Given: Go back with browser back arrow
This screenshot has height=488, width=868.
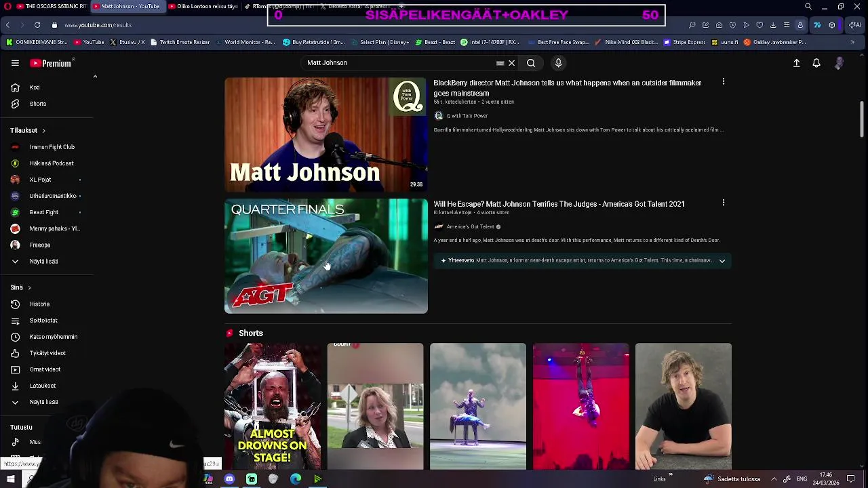Looking at the screenshot, I should (7, 25).
